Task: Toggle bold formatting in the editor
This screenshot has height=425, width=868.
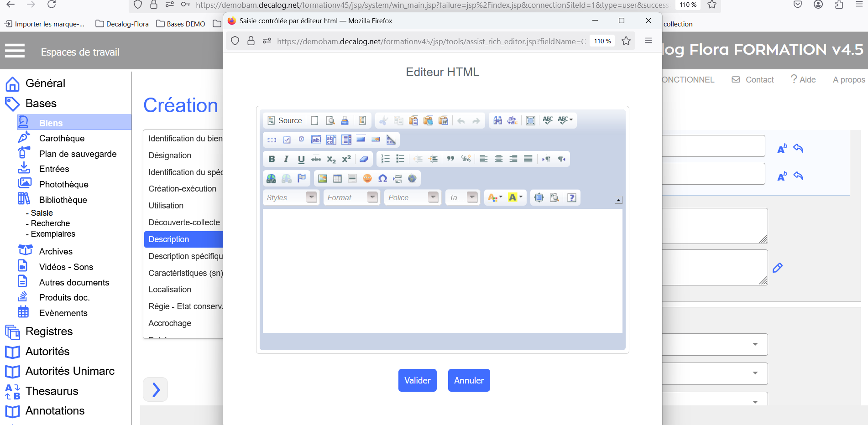Action: click(x=272, y=159)
